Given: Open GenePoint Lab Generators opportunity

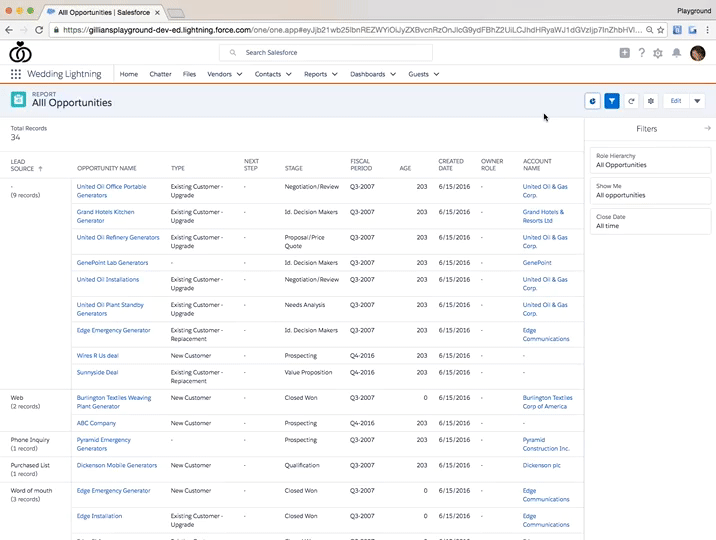Looking at the screenshot, I should [x=112, y=262].
